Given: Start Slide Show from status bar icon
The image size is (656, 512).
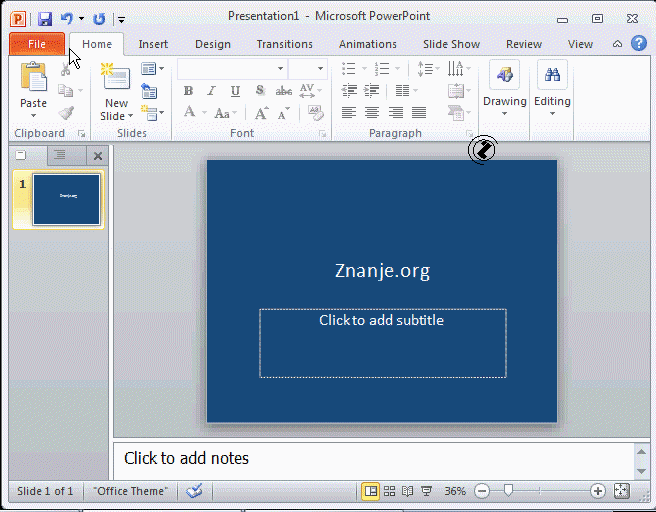Looking at the screenshot, I should [426, 491].
